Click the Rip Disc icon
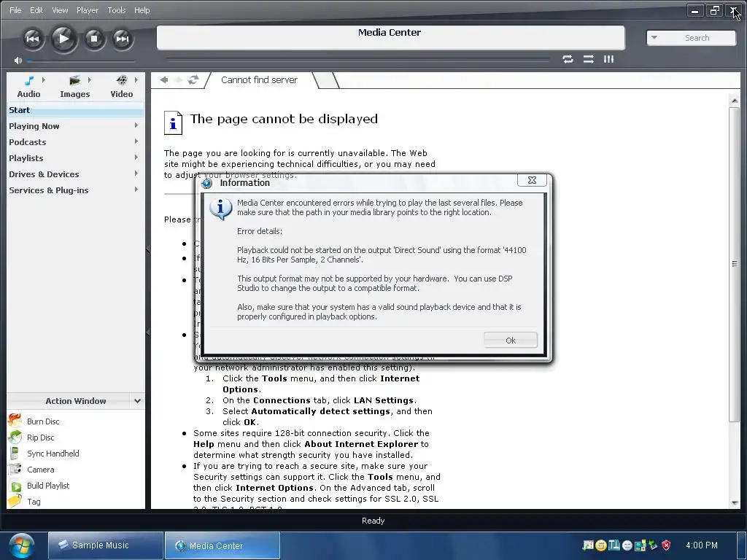 [x=15, y=437]
